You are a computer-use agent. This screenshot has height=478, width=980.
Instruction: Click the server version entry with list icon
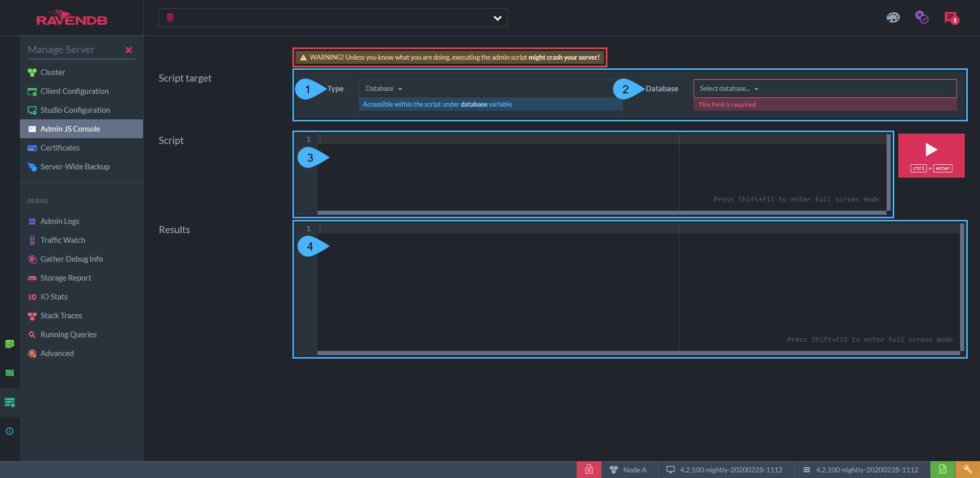[x=862, y=470]
